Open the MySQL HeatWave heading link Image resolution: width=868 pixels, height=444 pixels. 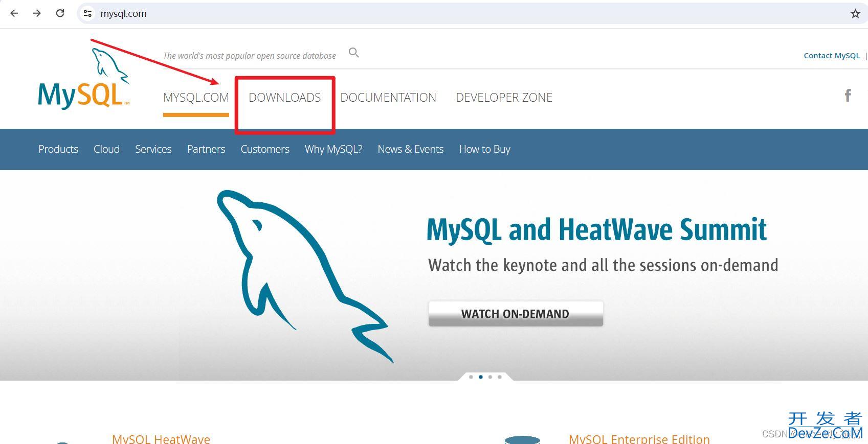pos(161,439)
